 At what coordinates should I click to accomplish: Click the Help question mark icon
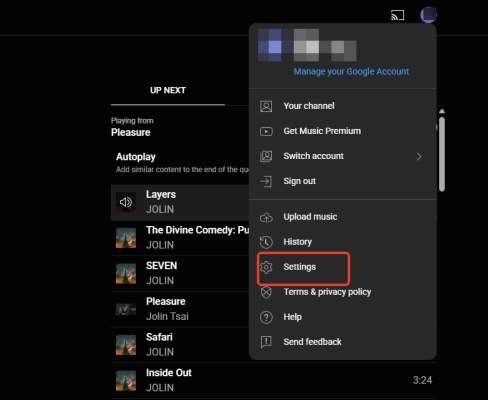266,317
